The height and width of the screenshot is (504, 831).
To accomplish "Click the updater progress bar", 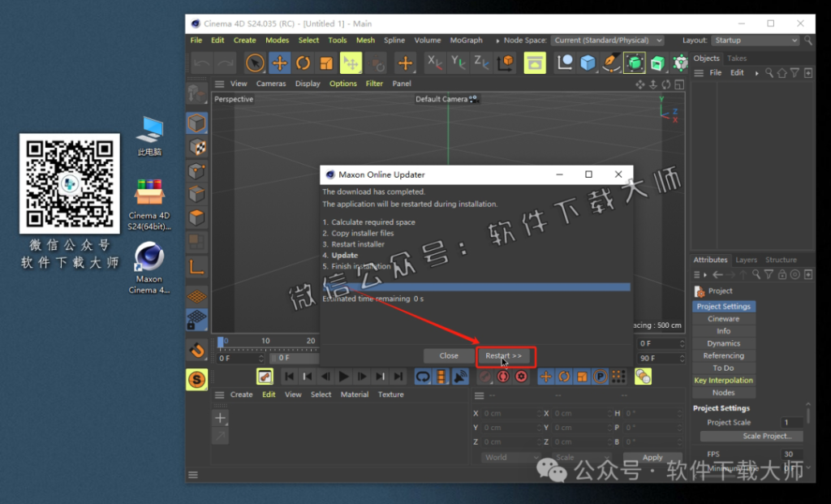I will (475, 286).
